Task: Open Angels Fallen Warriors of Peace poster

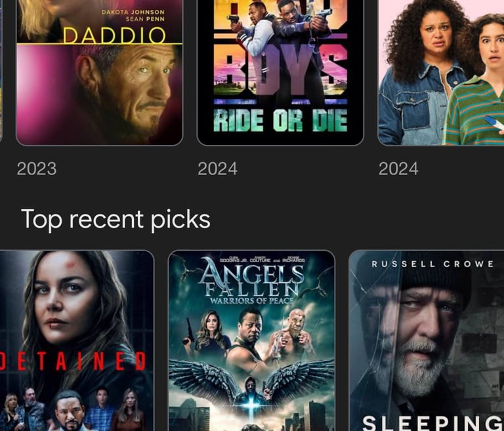Action: (252, 340)
